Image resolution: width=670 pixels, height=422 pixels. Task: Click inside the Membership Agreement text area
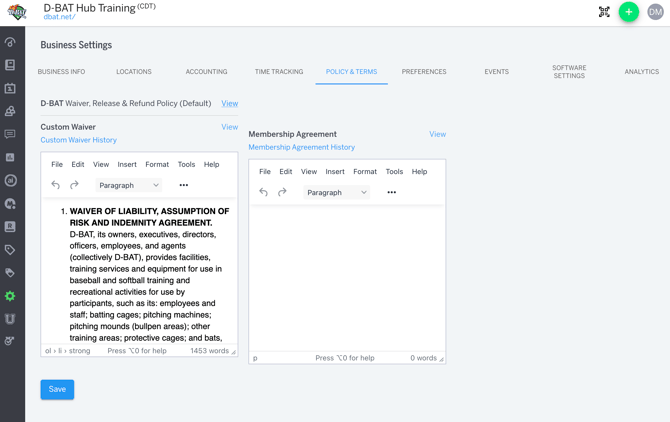click(x=346, y=277)
